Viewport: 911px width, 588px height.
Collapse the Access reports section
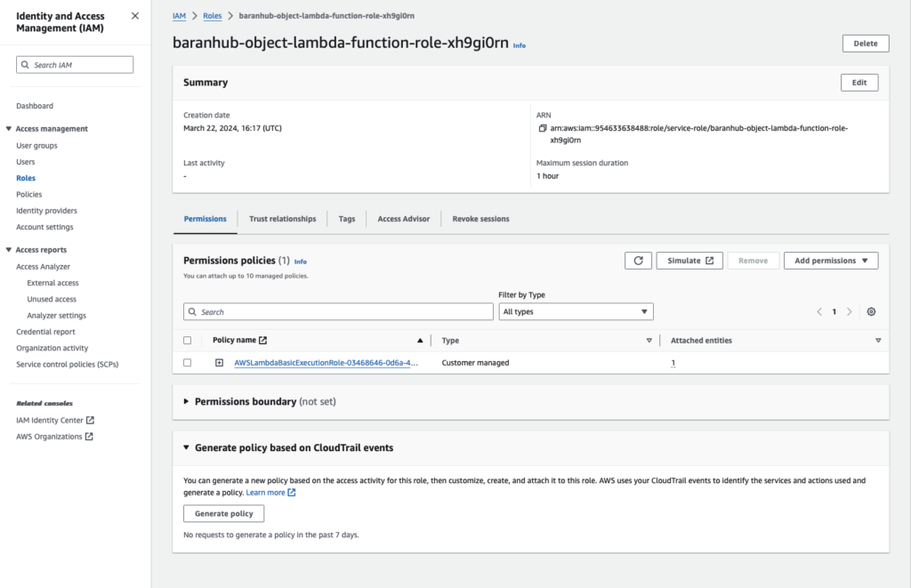click(x=9, y=250)
